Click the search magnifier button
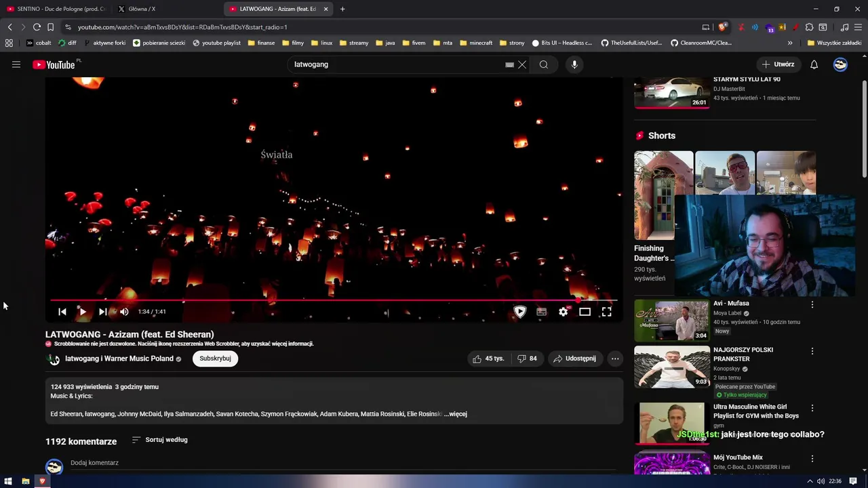This screenshot has height=488, width=868. (544, 64)
